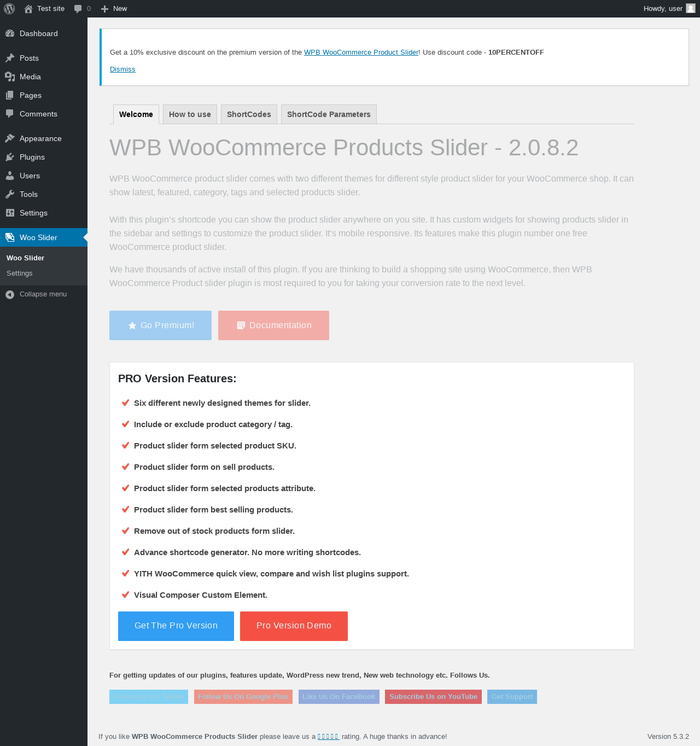Switch to the Welcome tab
The width and height of the screenshot is (700, 746).
(x=136, y=114)
